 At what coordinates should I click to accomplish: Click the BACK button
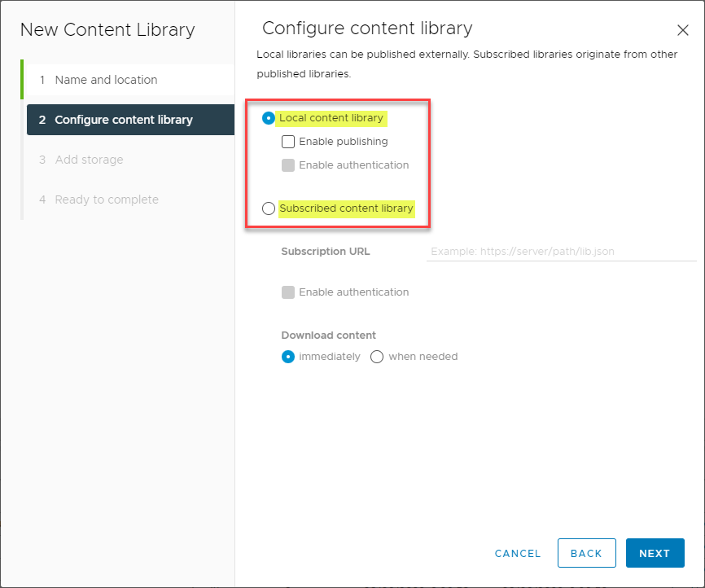click(587, 553)
